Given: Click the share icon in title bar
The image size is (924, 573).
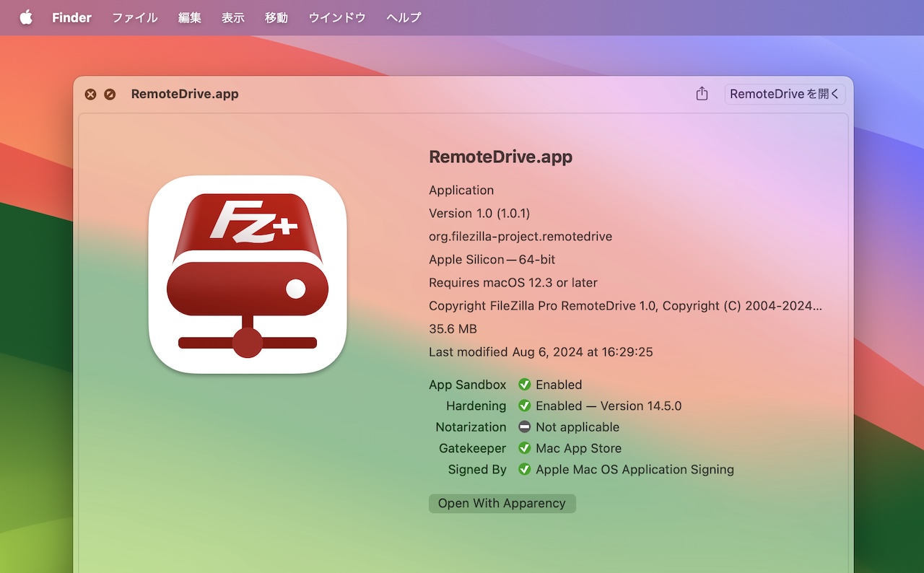Looking at the screenshot, I should 702,94.
